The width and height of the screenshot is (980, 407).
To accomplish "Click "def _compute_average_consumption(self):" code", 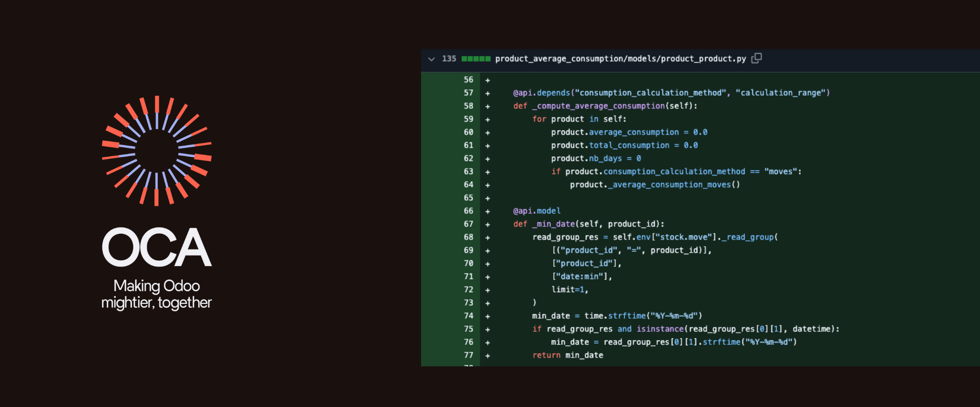I will pos(605,106).
